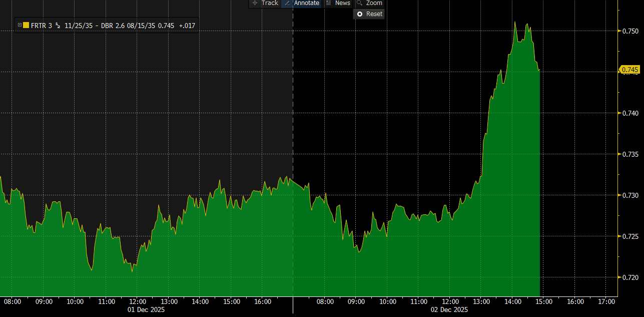Choose the Zoom magnifier tool
This screenshot has width=644, height=317.
click(369, 3)
